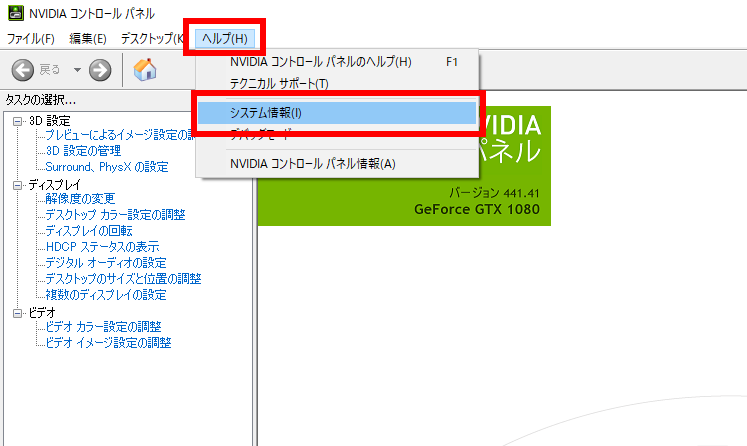
Task: Open 3D 設定の管理 link
Action: tap(83, 151)
